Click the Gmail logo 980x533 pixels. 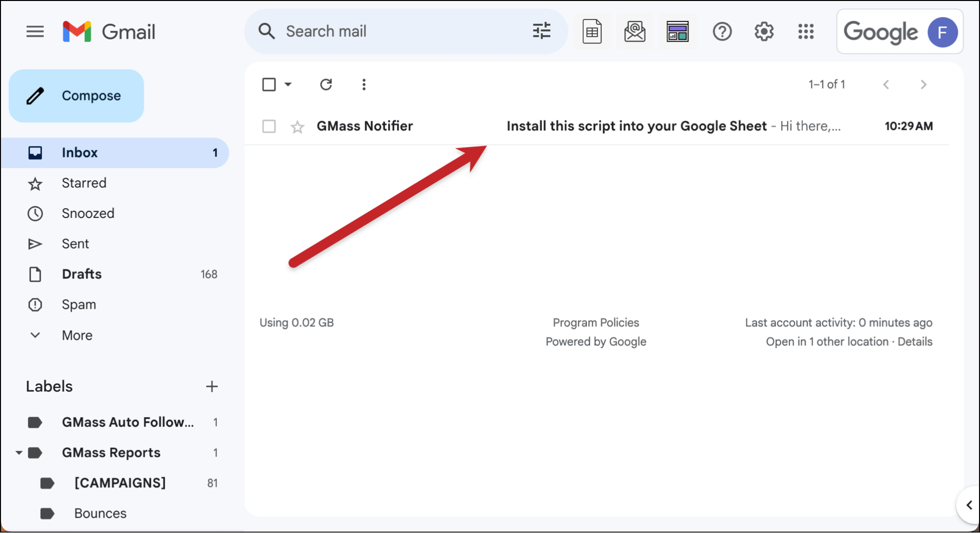point(109,32)
